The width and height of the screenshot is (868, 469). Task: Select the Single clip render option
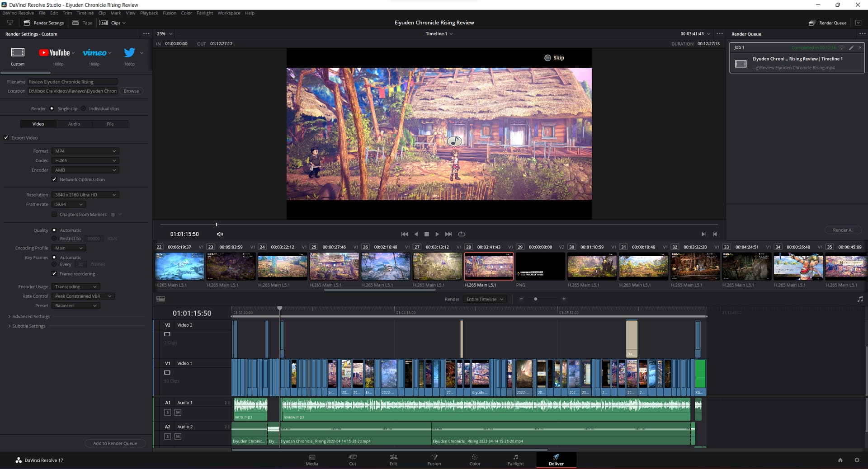click(x=52, y=108)
